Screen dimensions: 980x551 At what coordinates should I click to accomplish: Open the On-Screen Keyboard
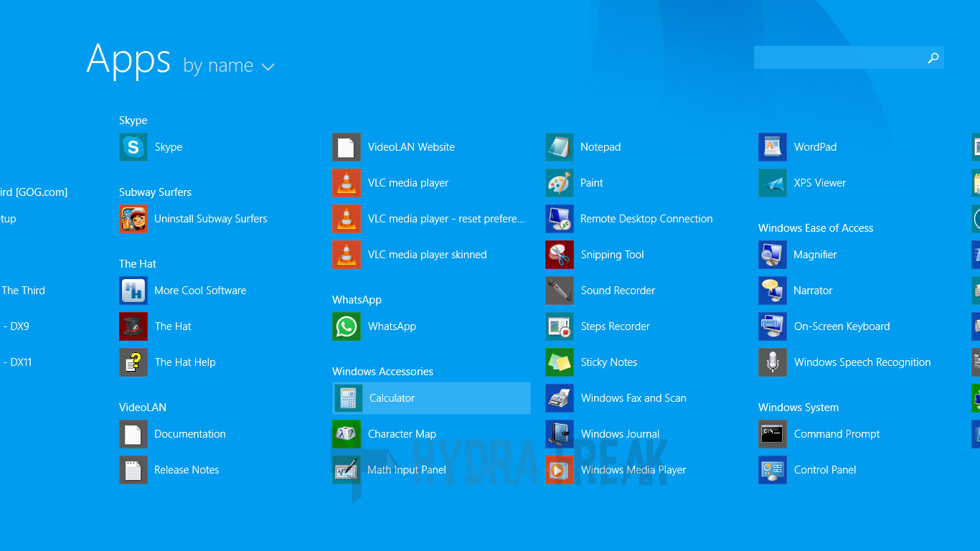point(842,326)
